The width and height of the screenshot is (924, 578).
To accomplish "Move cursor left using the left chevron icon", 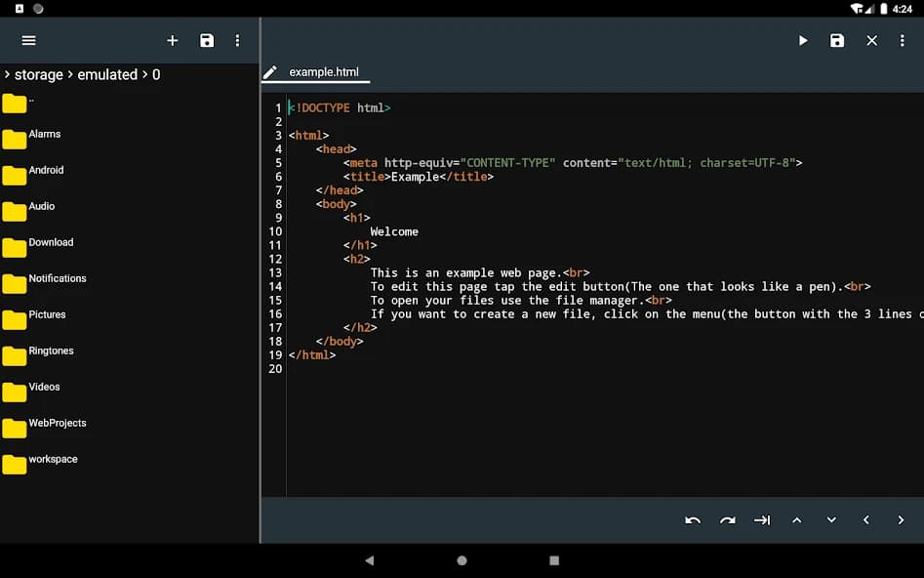I will (x=865, y=519).
